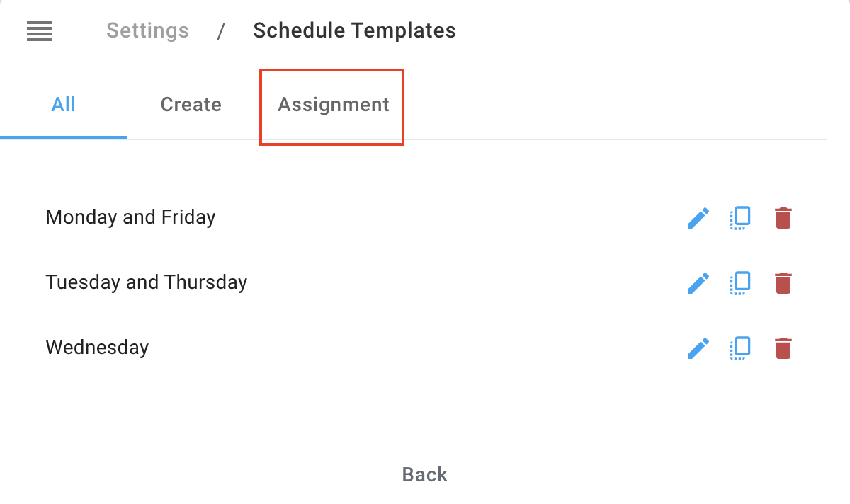Image resolution: width=850 pixels, height=504 pixels.
Task: Remove the Wednesday template via trash icon
Action: (783, 348)
